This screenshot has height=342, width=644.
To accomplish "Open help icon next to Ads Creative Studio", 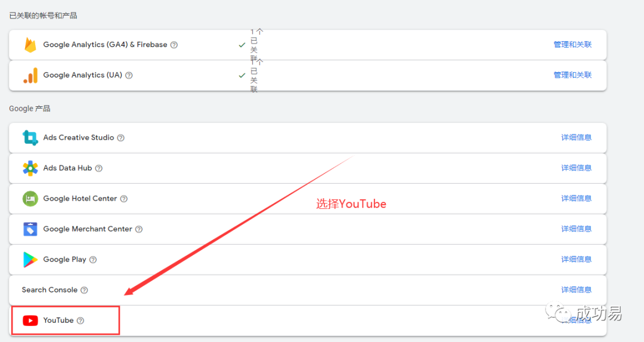I will [x=120, y=138].
